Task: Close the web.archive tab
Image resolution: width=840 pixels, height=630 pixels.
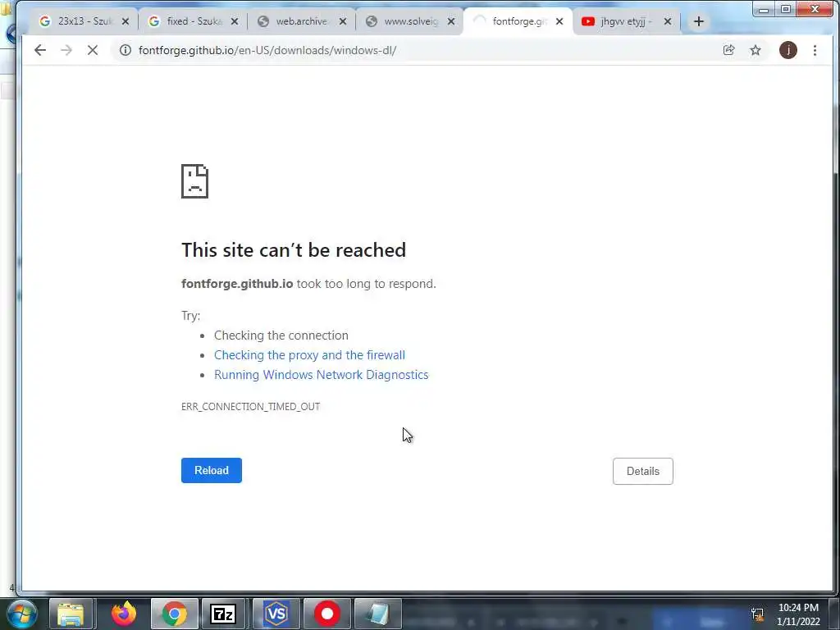Action: click(343, 21)
